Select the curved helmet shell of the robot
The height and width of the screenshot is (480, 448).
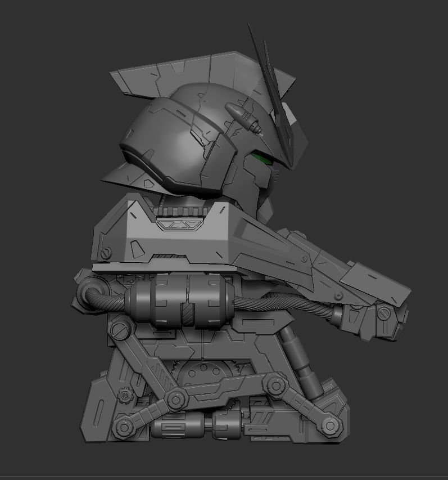point(179,146)
